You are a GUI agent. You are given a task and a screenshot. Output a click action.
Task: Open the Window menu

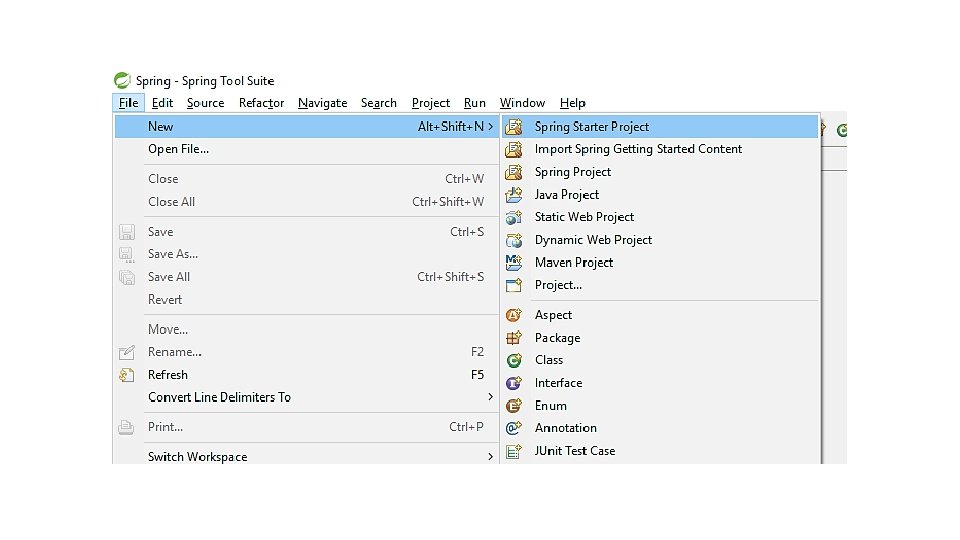click(x=522, y=103)
